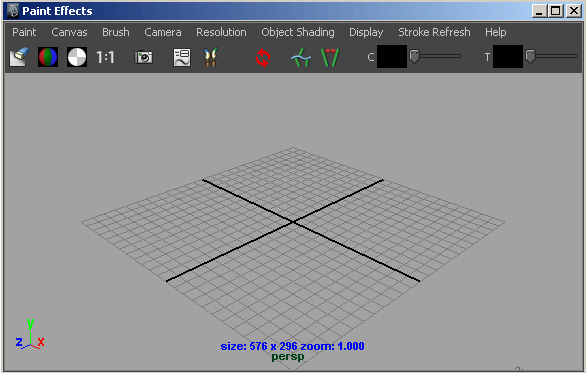Click the red redraw paint effects icon
Screen dimensions: 586x373
point(263,58)
